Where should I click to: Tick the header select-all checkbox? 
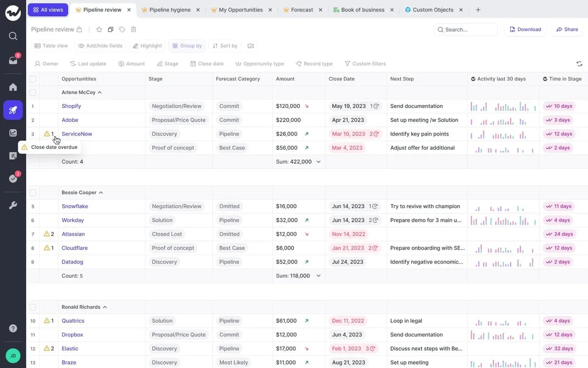pos(33,79)
